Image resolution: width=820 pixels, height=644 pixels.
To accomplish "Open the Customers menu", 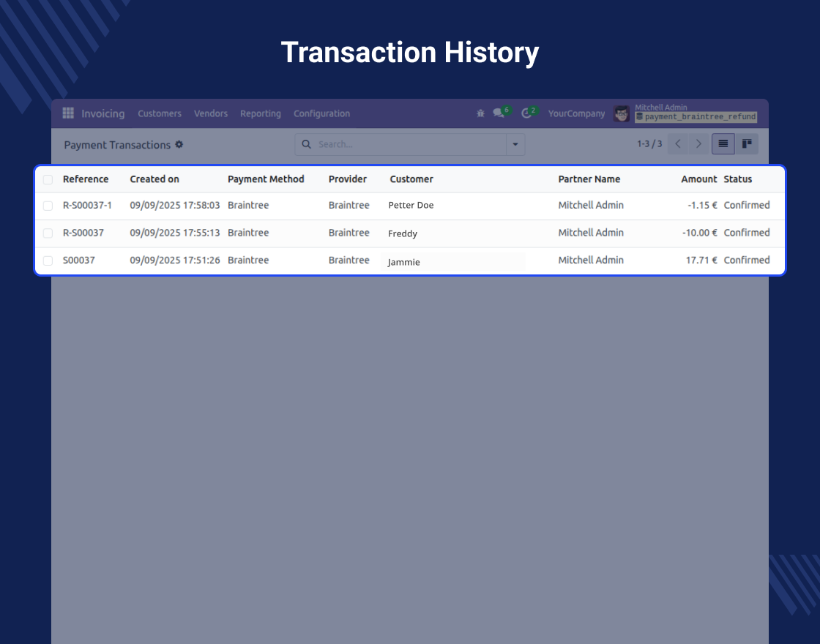I will click(x=160, y=113).
